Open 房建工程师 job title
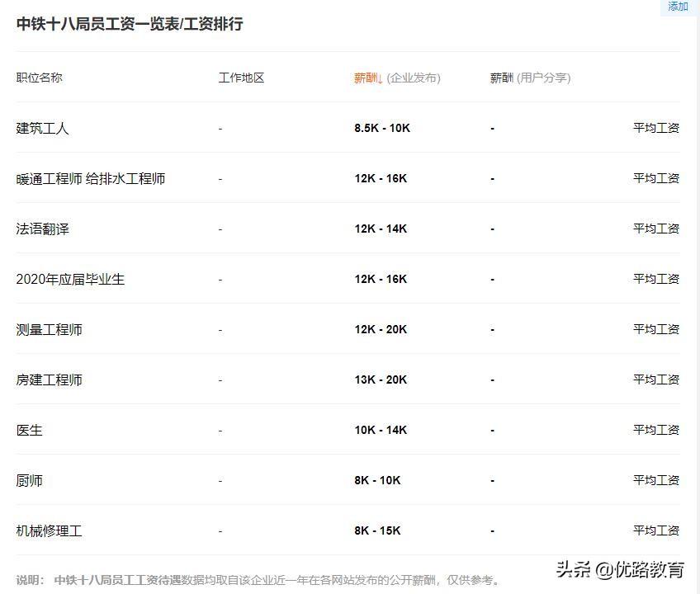 49,379
